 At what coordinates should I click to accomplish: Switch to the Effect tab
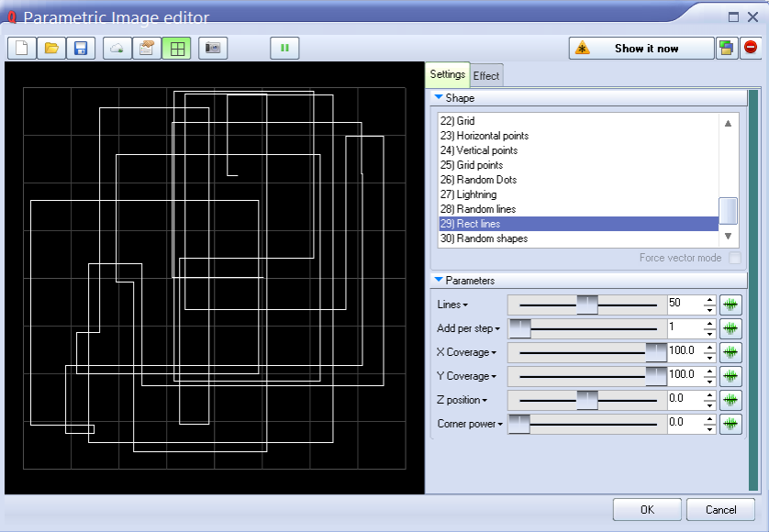point(485,75)
